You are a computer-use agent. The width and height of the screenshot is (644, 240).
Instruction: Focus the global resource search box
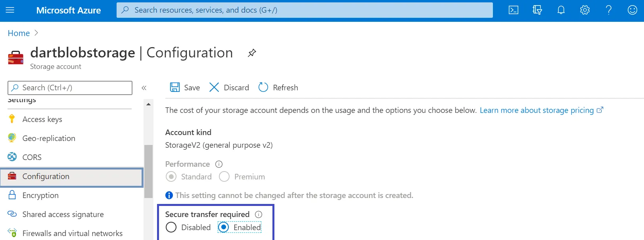[305, 10]
